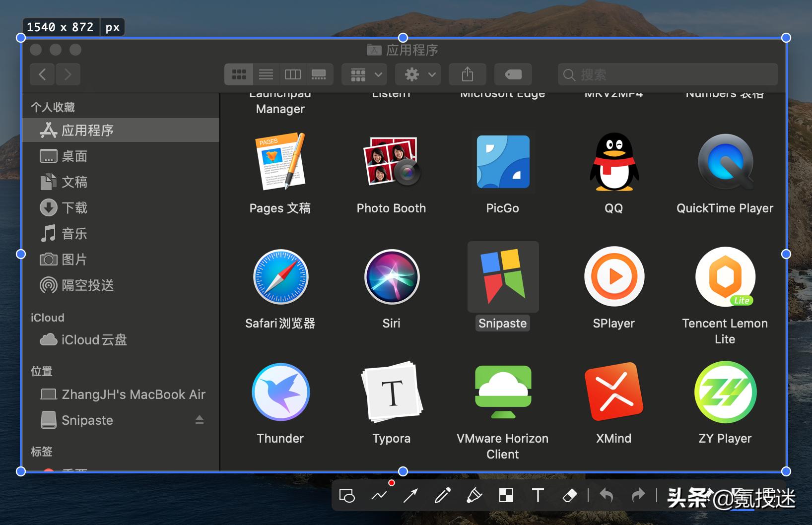Select the mosaic blur tool
The width and height of the screenshot is (812, 525).
(506, 495)
